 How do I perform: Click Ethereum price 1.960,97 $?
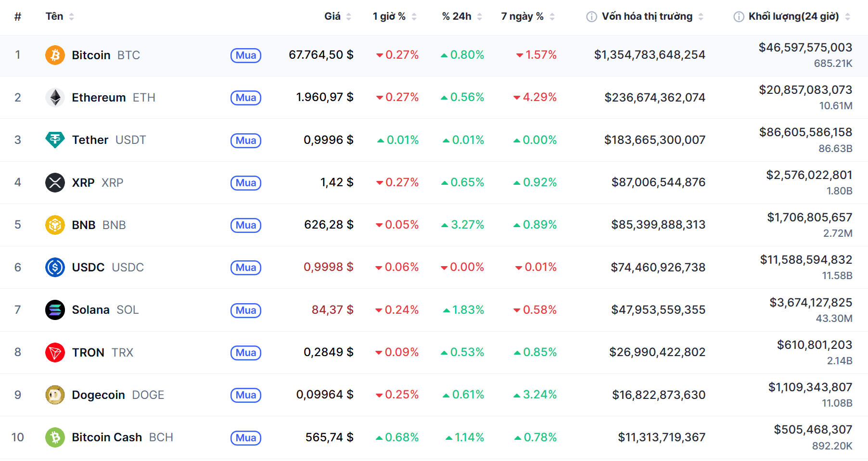[325, 97]
